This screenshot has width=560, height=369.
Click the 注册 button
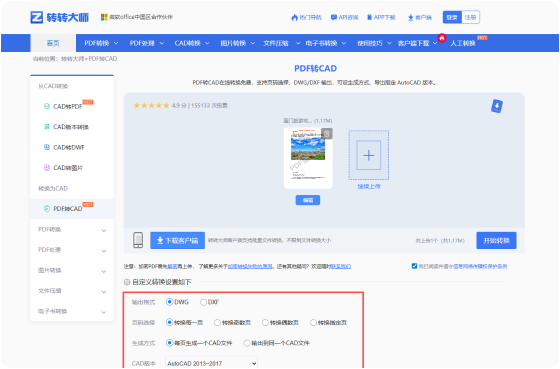point(470,17)
